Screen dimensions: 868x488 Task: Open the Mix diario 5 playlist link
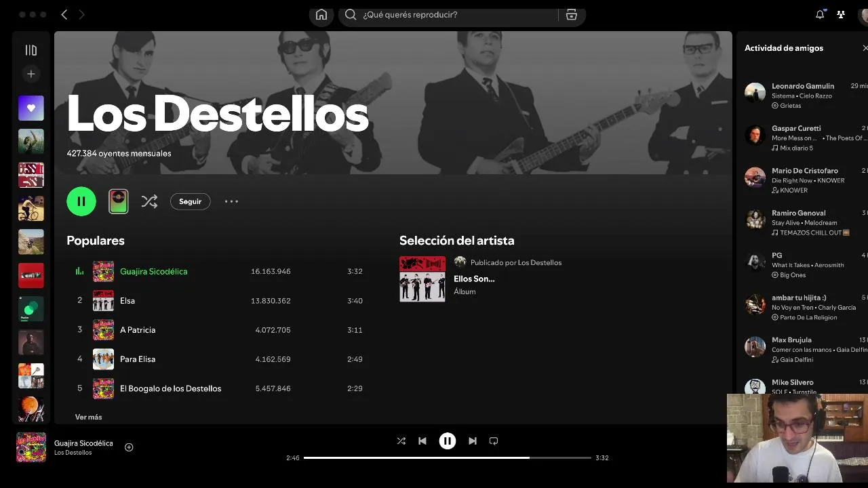[796, 148]
